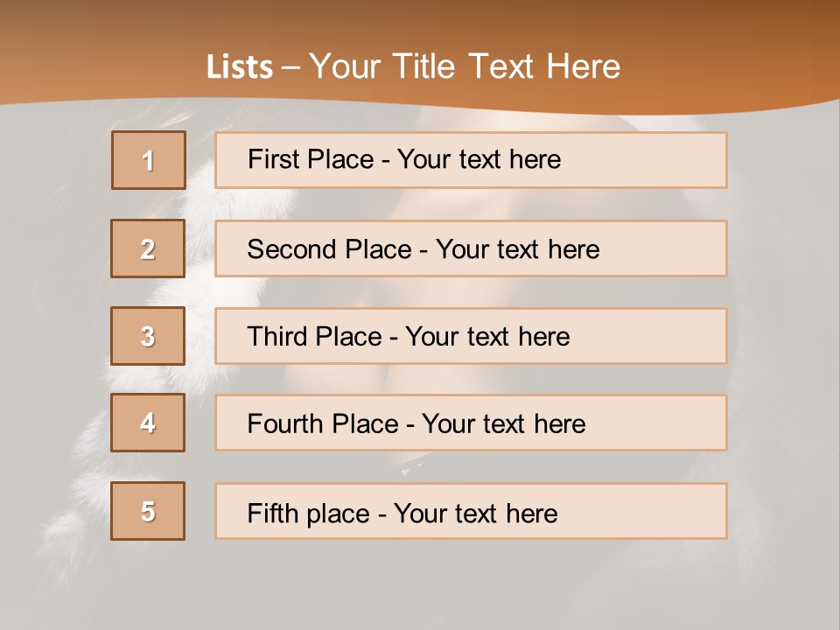Click the 'Second Place - Your text here' field
This screenshot has height=630, width=840.
(x=471, y=248)
